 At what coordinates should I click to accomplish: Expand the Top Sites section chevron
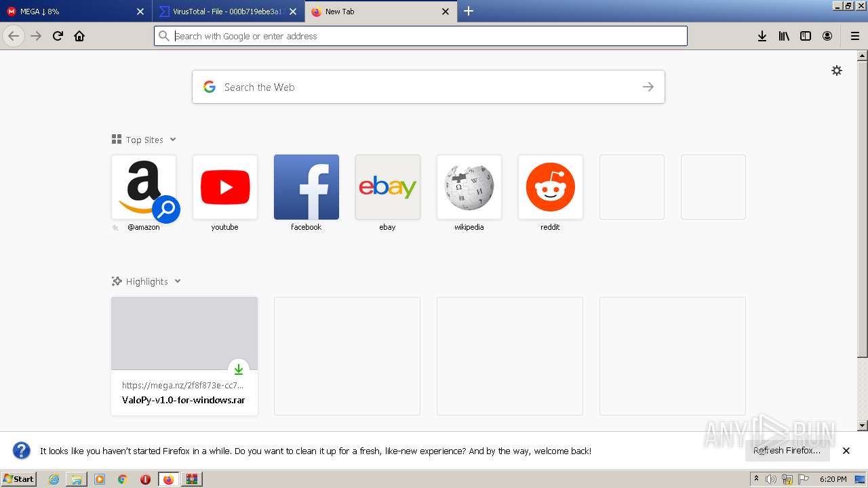tap(173, 140)
